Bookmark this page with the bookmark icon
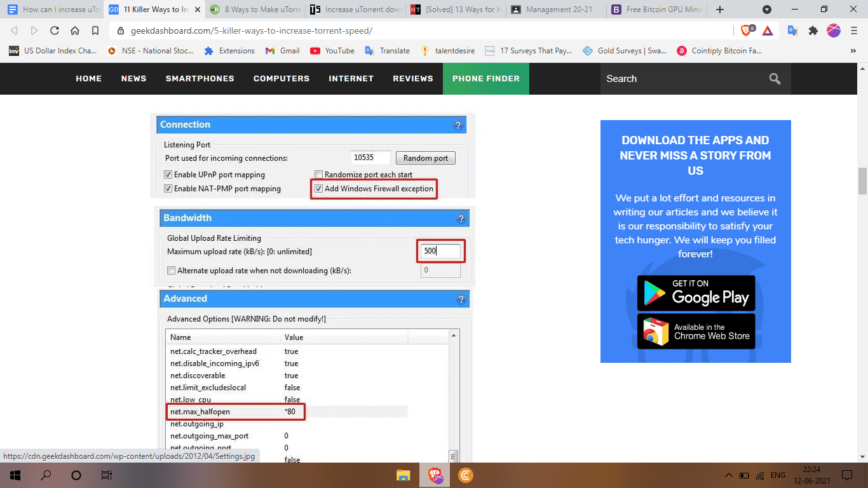 tap(95, 30)
